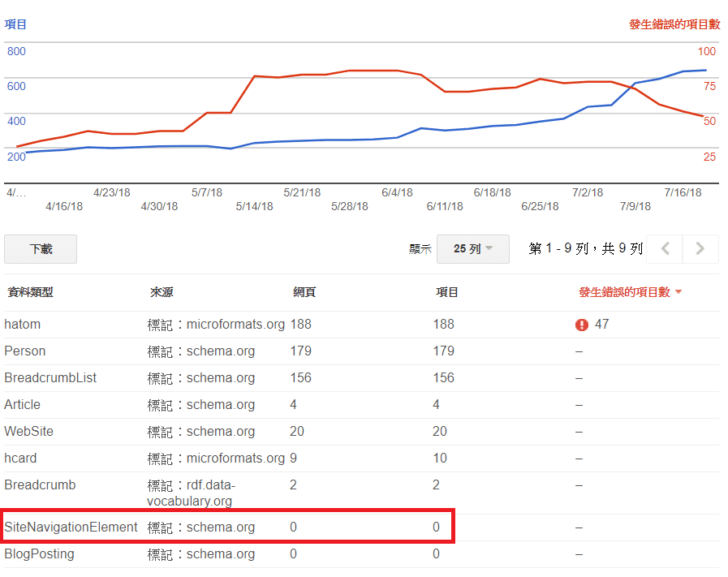Image resolution: width=728 pixels, height=577 pixels.
Task: Open the BlogPosting data type row
Action: coord(39,554)
